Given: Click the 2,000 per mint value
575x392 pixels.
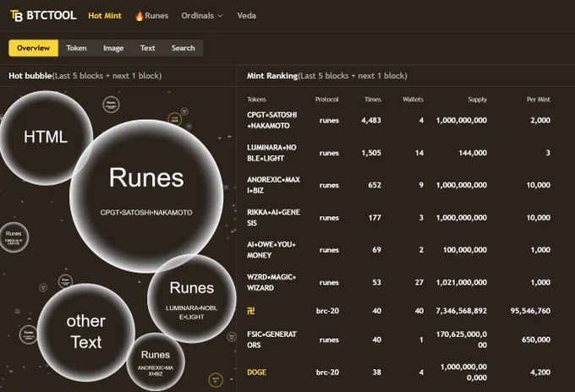Looking at the screenshot, I should (540, 120).
